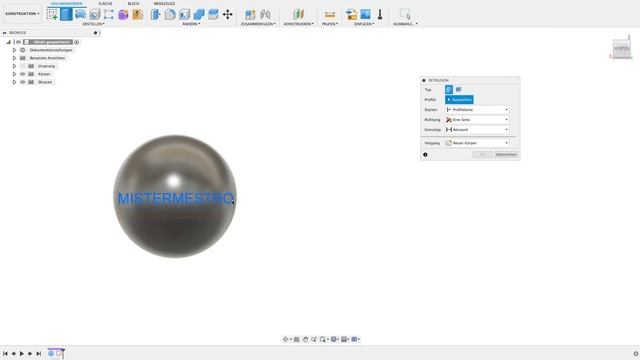Image resolution: width=640 pixels, height=360 pixels.
Task: Open the Konstruktion workspace dropdown
Action: click(x=22, y=13)
